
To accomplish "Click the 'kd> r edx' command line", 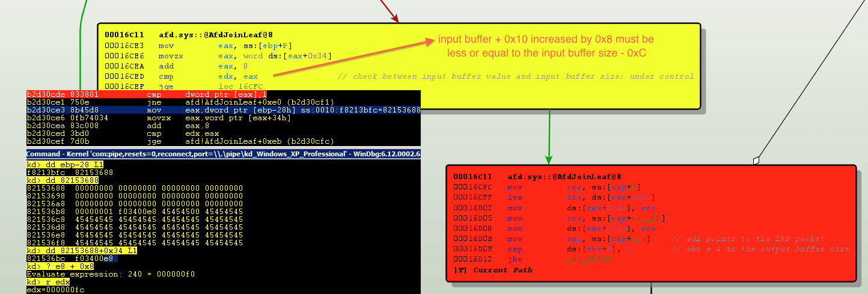I will (48, 281).
